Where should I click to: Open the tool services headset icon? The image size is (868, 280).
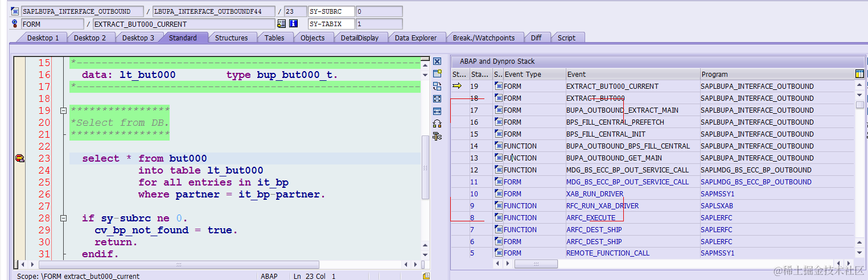437,124
